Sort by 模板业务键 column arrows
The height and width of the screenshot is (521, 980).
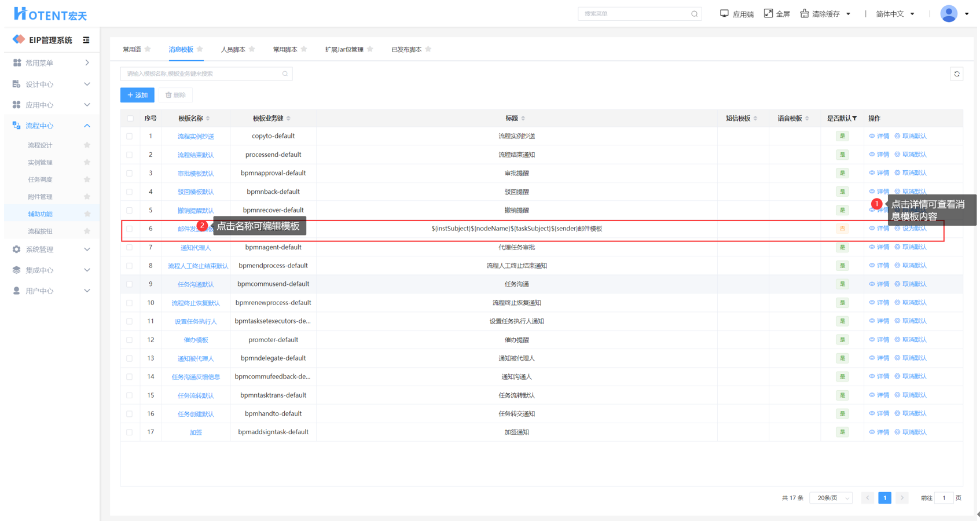point(288,118)
